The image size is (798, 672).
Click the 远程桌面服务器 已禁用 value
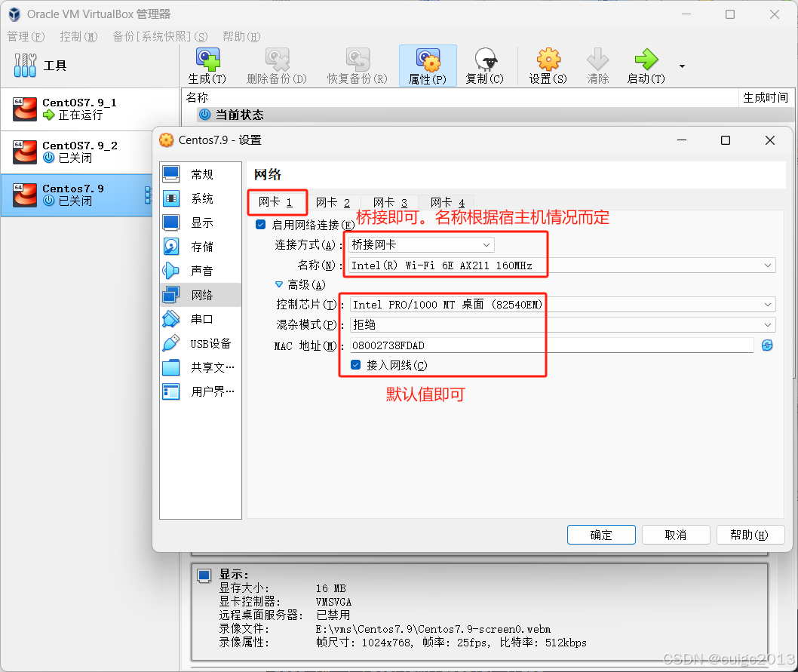333,615
